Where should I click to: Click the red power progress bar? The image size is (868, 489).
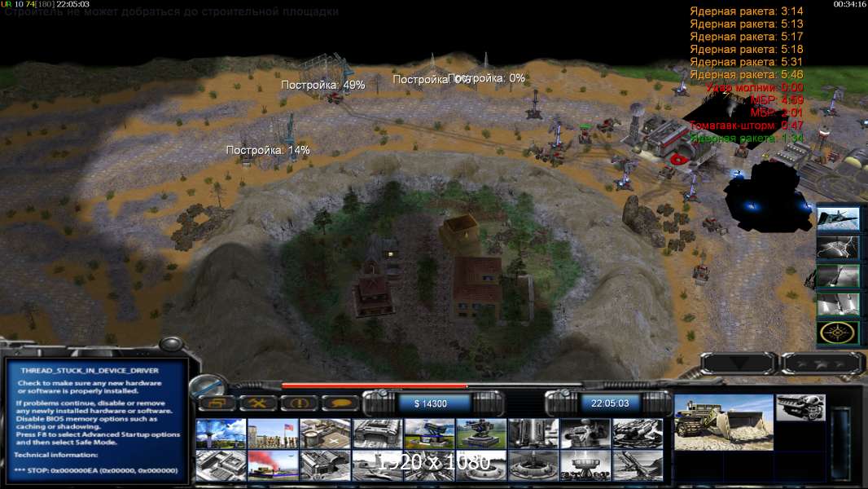pos(375,385)
